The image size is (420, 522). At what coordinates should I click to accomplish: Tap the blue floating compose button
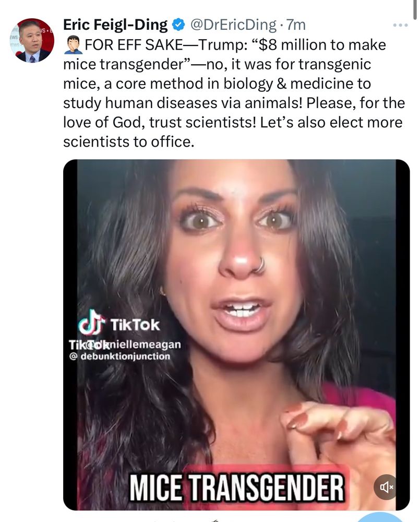pos(380,518)
